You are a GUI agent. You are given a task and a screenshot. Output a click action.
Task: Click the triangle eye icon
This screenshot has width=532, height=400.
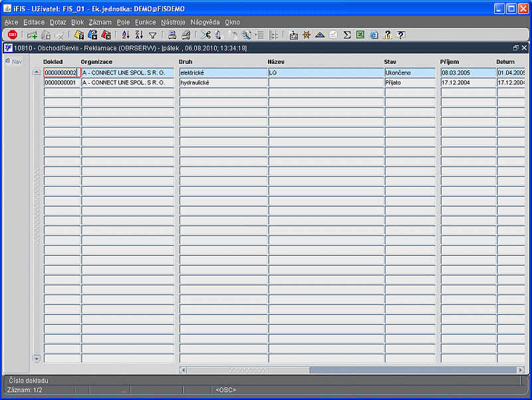(x=320, y=35)
